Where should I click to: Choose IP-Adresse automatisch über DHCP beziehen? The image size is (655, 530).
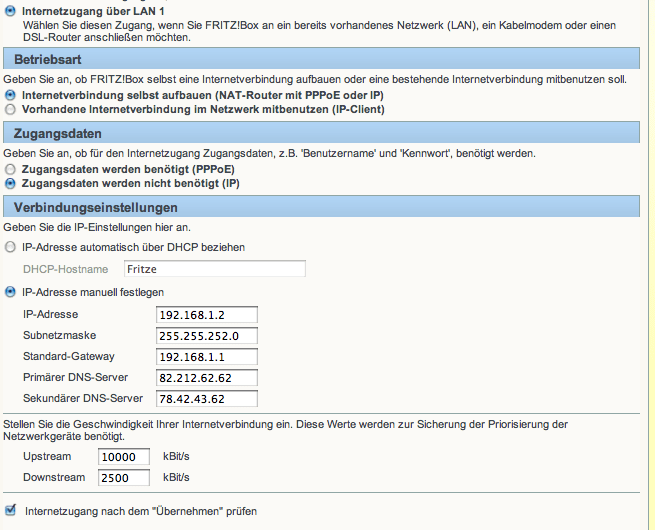(10, 247)
